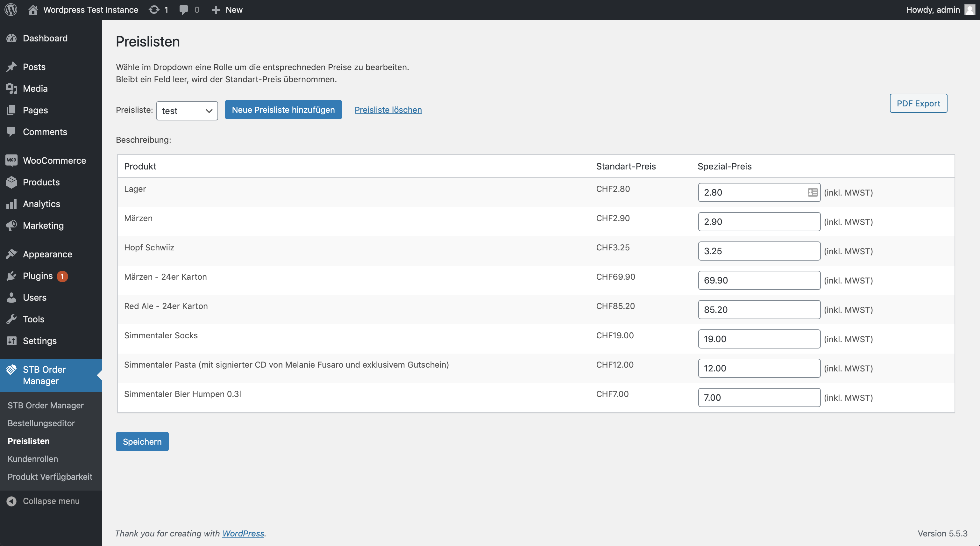The image size is (980, 546).
Task: Click Hopf Schwiiz special price field
Action: pos(759,251)
